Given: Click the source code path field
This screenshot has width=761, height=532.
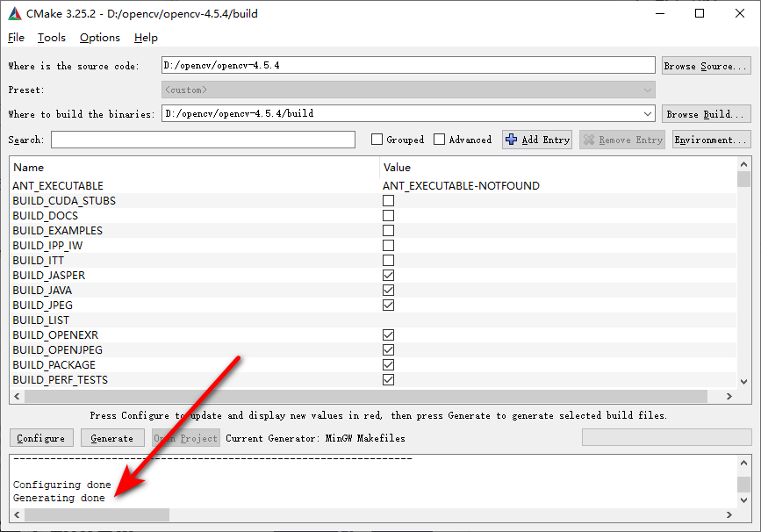Looking at the screenshot, I should pos(408,66).
